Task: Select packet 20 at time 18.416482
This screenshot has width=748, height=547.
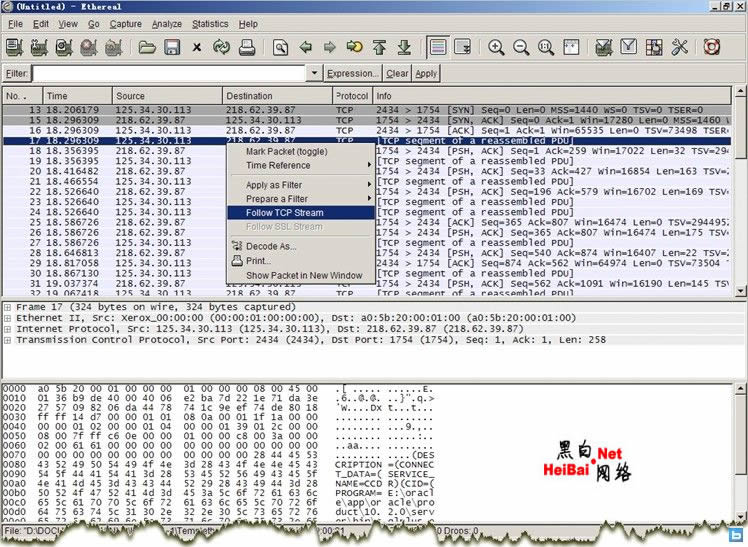Action: click(366, 171)
